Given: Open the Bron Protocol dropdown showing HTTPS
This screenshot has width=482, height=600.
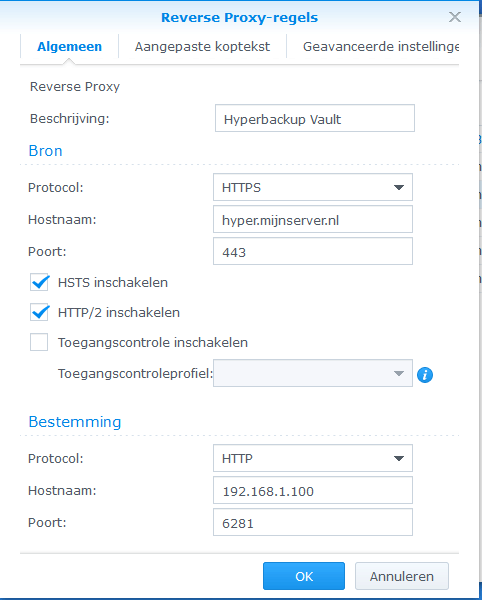Looking at the screenshot, I should click(x=313, y=187).
